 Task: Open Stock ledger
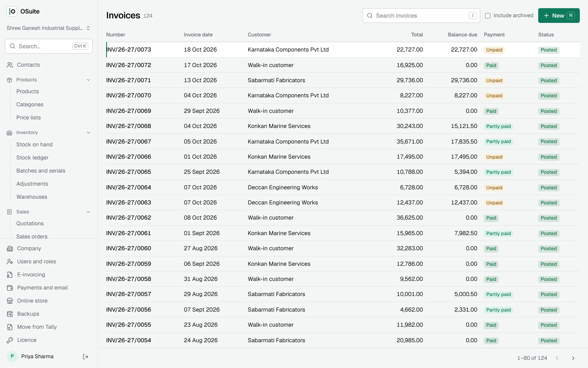coord(32,158)
